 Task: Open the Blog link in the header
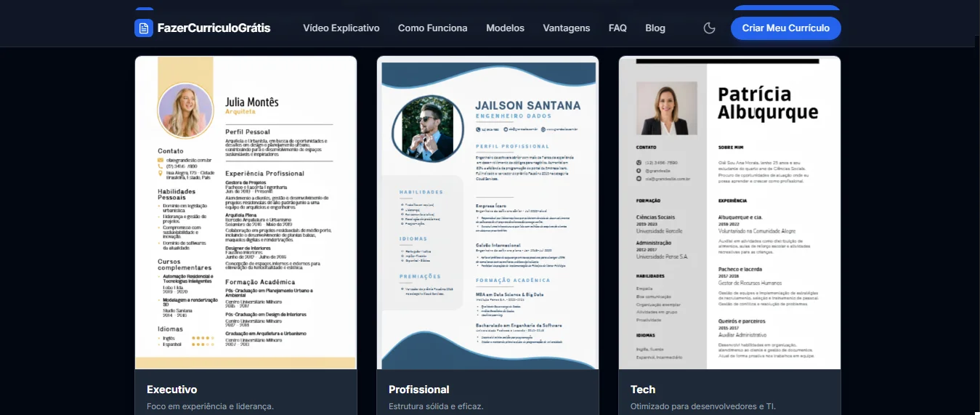(655, 28)
